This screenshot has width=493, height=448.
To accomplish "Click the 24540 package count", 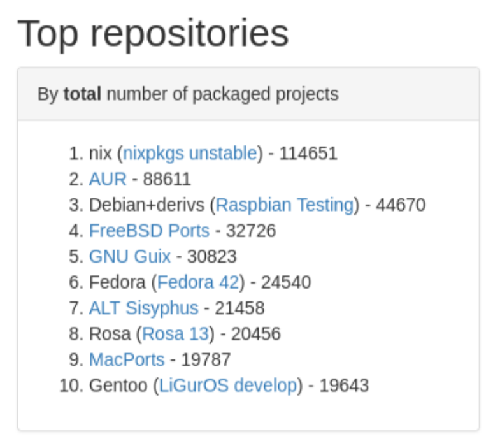I will coord(286,282).
